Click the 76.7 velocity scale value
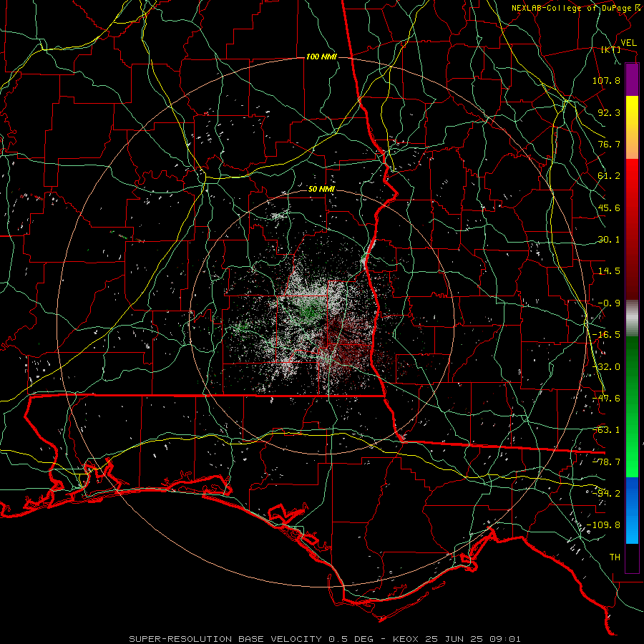 (609, 144)
